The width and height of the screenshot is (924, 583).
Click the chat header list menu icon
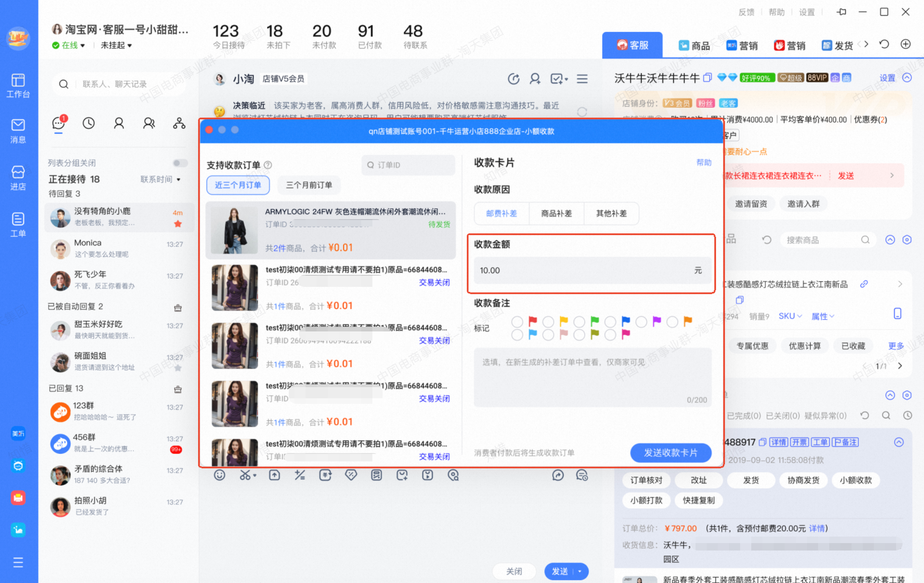tap(582, 79)
